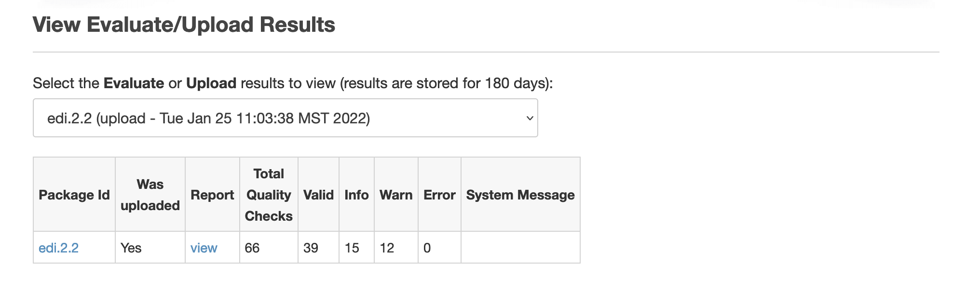
Task: Select the info count 15 cell
Action: [x=356, y=248]
